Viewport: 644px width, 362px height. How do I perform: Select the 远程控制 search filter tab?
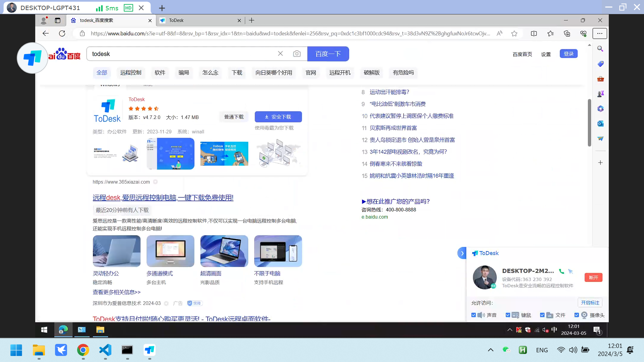pos(130,73)
